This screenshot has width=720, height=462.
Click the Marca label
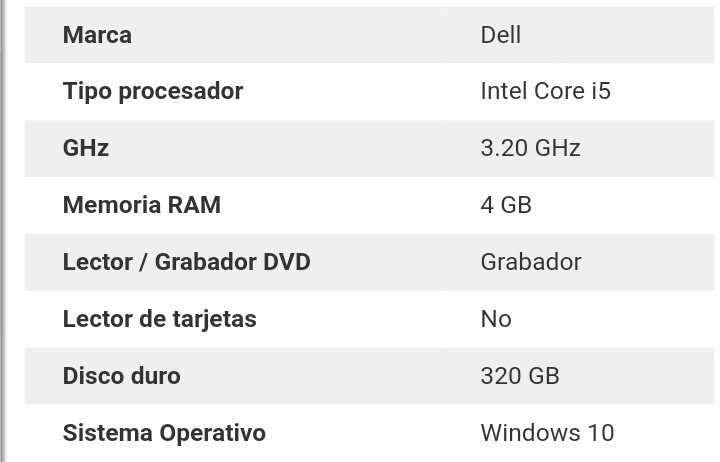pyautogui.click(x=97, y=35)
